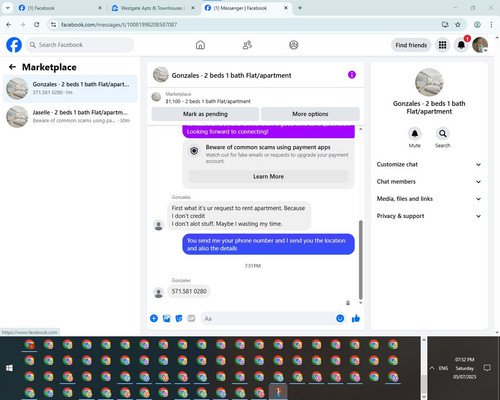Screen dimensions: 500x400
Task: Open browser profile icon in toolbar
Action: [x=477, y=25]
